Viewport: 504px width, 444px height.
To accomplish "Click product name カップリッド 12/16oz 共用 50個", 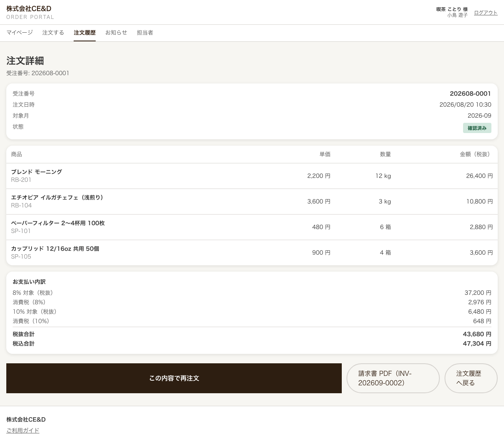I will pos(55,249).
